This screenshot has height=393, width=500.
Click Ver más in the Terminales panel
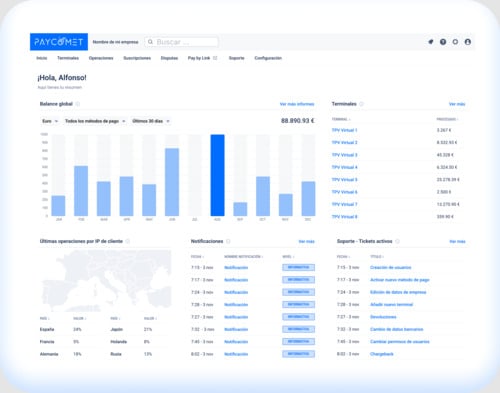457,104
